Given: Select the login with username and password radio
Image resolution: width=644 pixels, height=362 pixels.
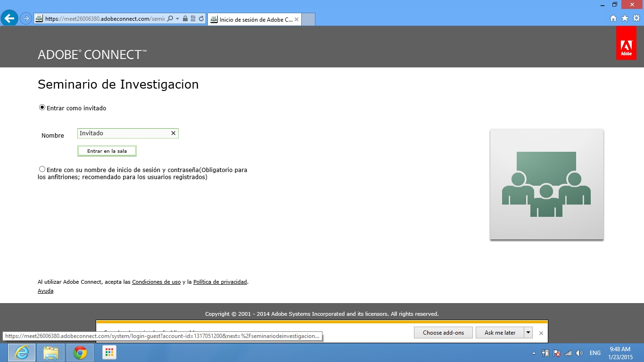Looking at the screenshot, I should pos(42,169).
